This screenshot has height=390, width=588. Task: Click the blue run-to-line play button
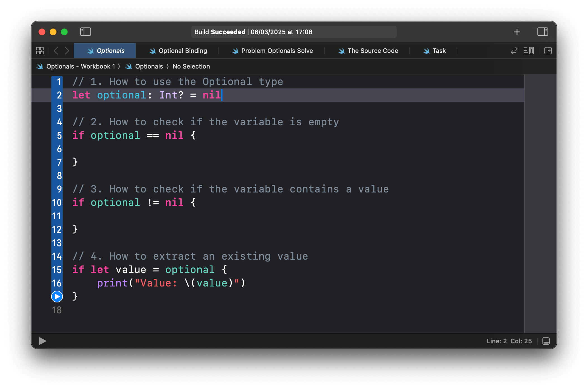(x=57, y=297)
